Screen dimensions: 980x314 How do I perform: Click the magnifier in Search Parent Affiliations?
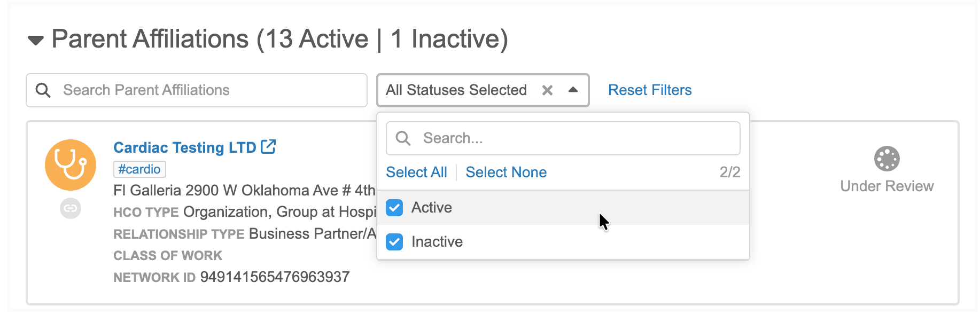coord(43,90)
